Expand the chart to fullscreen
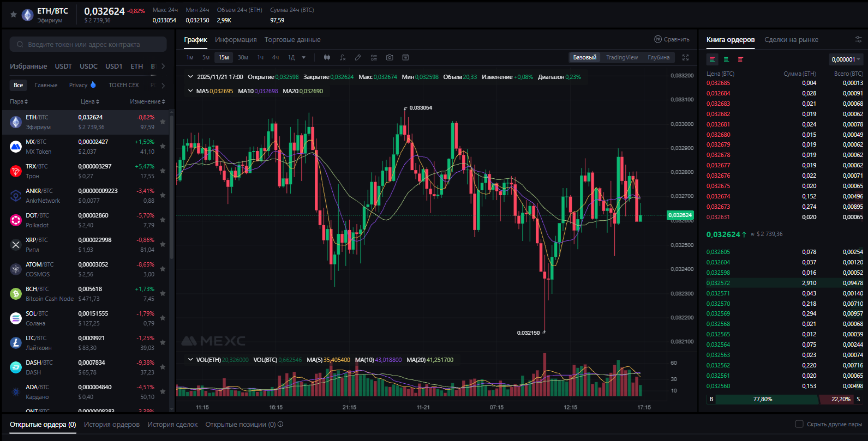868x441 pixels. click(686, 57)
